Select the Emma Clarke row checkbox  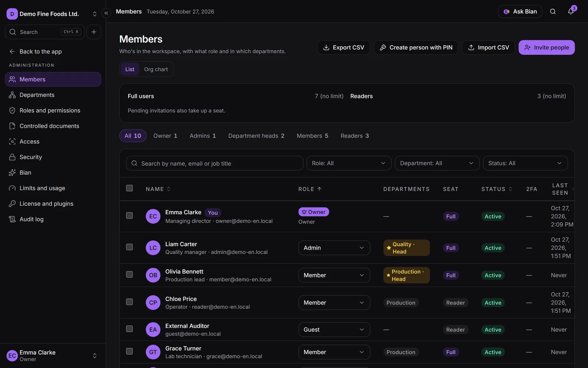(x=129, y=216)
